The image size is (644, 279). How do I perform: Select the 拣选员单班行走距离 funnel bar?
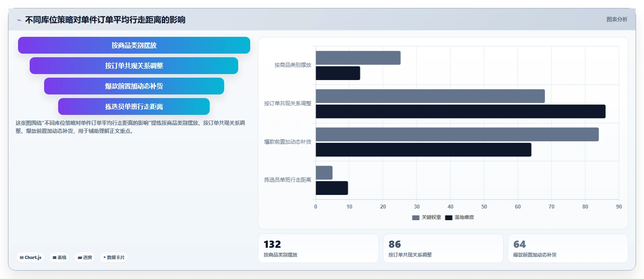click(134, 106)
